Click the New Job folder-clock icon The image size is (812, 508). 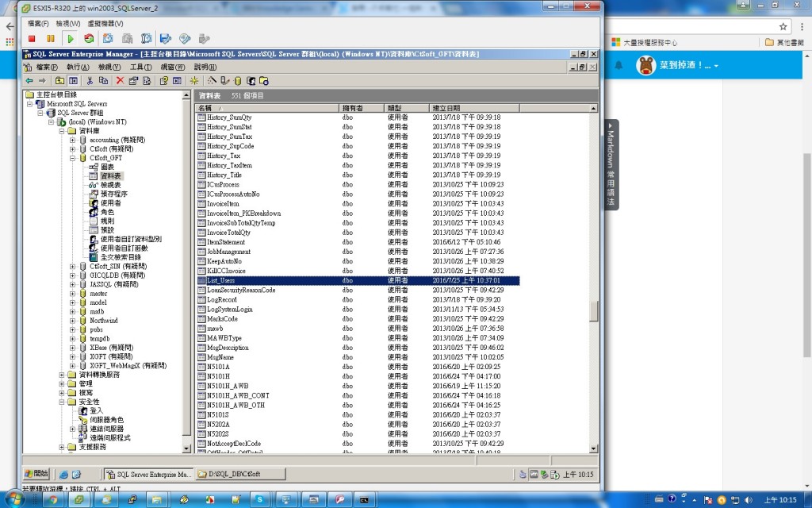coord(263,81)
